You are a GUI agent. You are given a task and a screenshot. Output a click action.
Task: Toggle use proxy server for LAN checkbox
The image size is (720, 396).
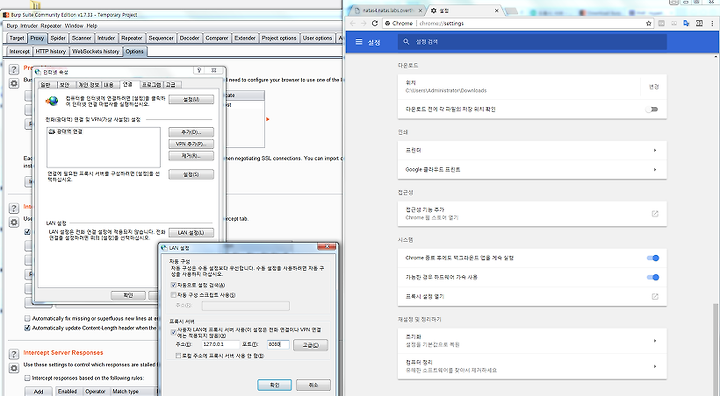(174, 332)
